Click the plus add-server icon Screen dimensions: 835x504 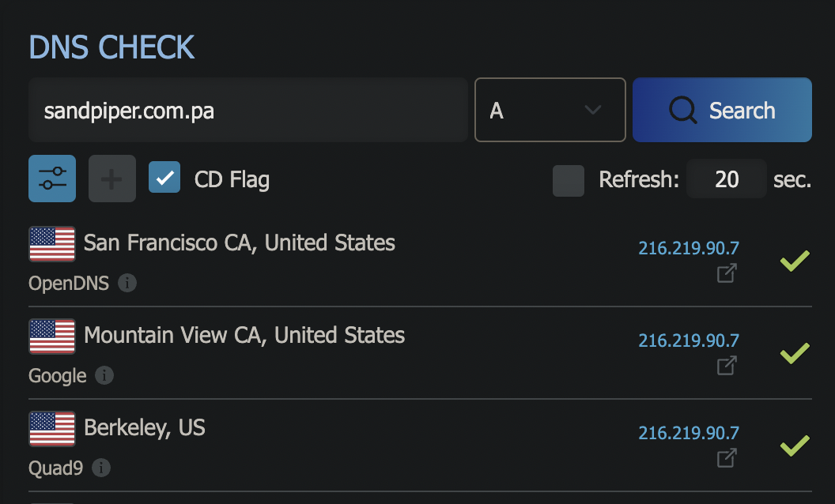click(x=111, y=179)
